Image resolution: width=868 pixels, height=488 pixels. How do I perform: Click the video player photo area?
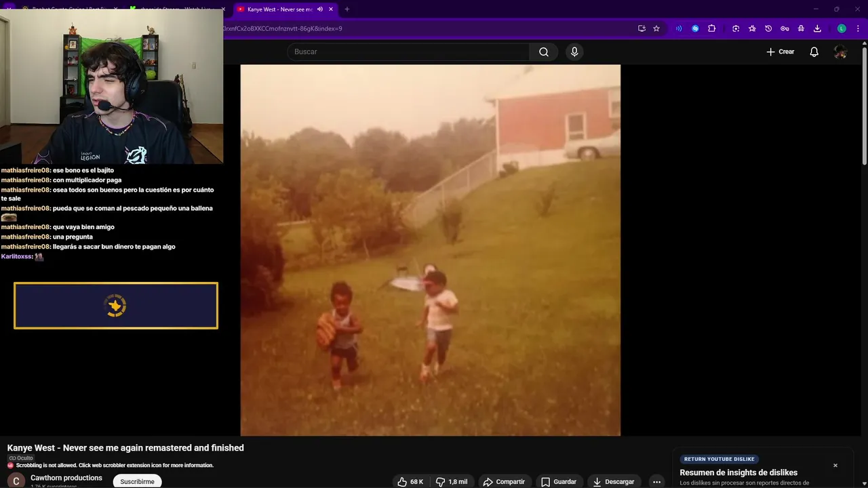(x=431, y=250)
